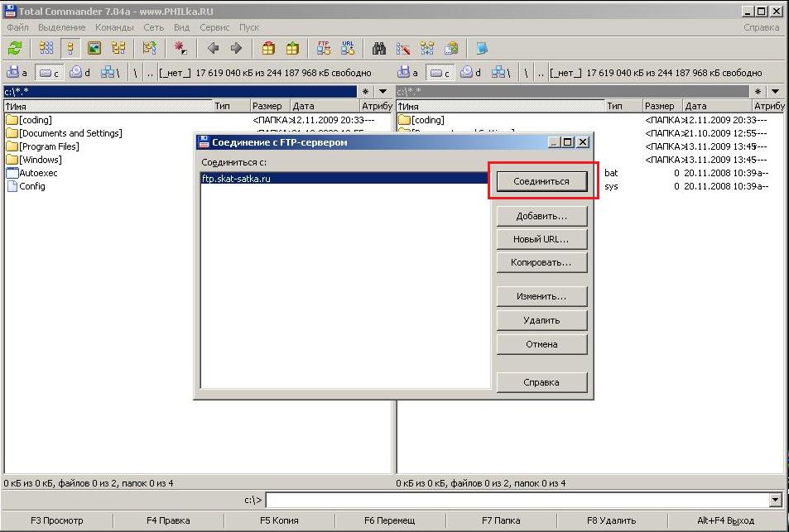Open the Пуск menu
789x532 pixels.
point(249,27)
